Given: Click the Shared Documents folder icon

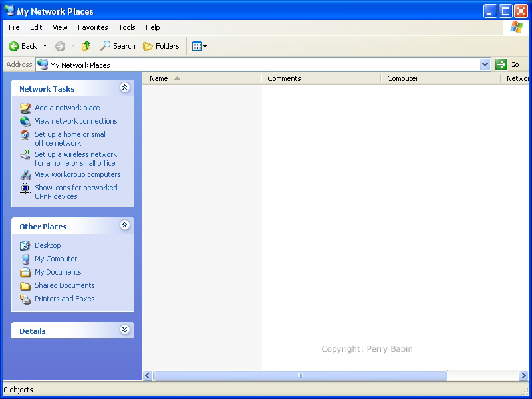Looking at the screenshot, I should click(x=25, y=286).
